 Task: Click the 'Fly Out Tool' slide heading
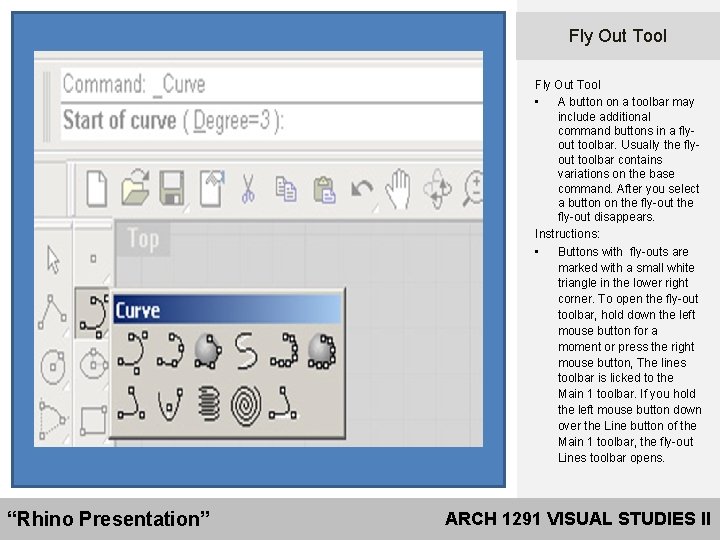pos(618,36)
